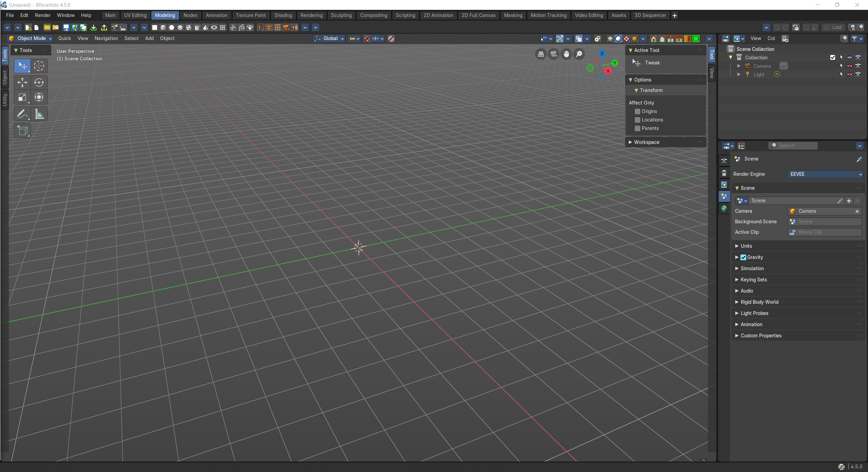Show the Camera via its eye icon
The image size is (868, 472).
pos(850,66)
